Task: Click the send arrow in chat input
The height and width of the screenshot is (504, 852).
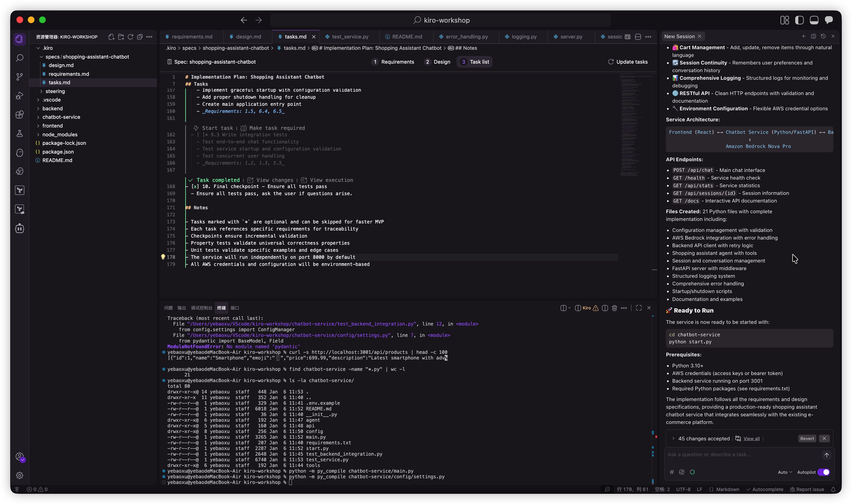Action: 826,455
